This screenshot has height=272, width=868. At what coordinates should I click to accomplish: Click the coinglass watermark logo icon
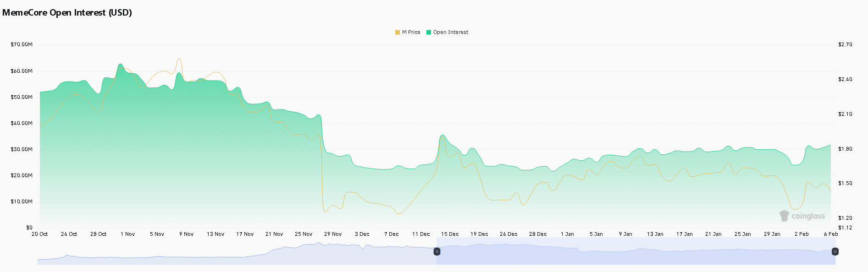point(784,216)
